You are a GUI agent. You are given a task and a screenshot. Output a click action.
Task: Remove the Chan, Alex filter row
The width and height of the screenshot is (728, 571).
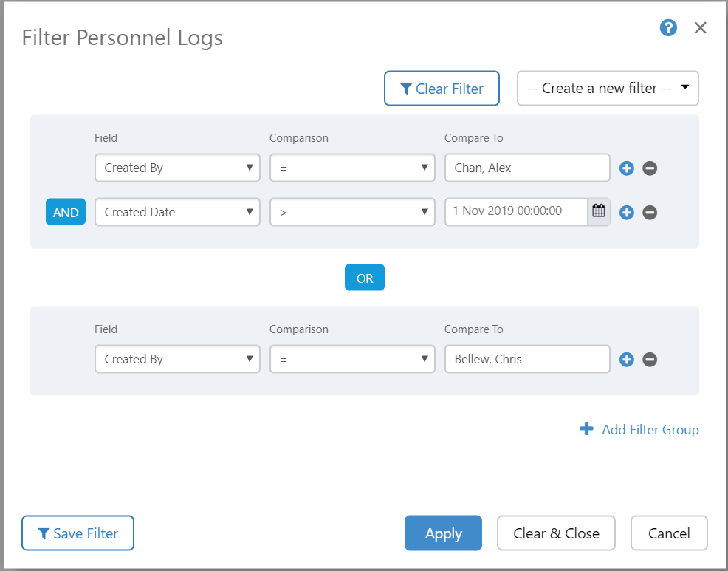(650, 168)
